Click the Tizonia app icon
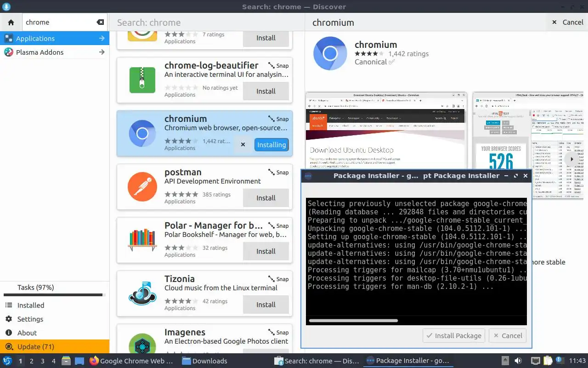The image size is (588, 368). (x=142, y=293)
